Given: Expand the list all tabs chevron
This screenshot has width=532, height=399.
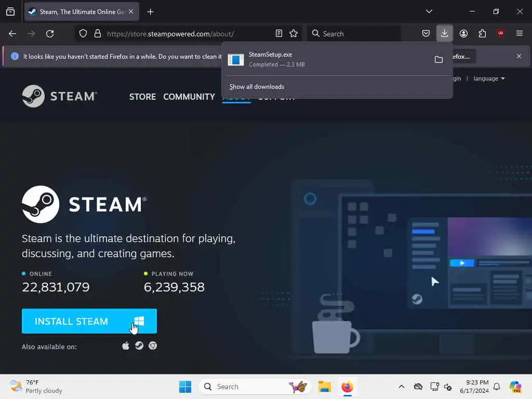Looking at the screenshot, I should click(429, 11).
